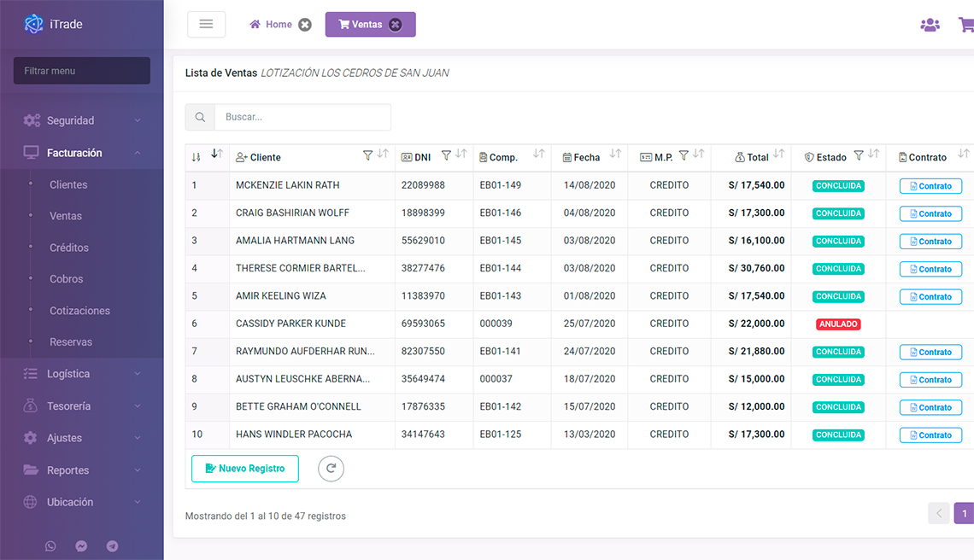974x560 pixels.
Task: Click the filter icon on Cliente column
Action: [367, 155]
